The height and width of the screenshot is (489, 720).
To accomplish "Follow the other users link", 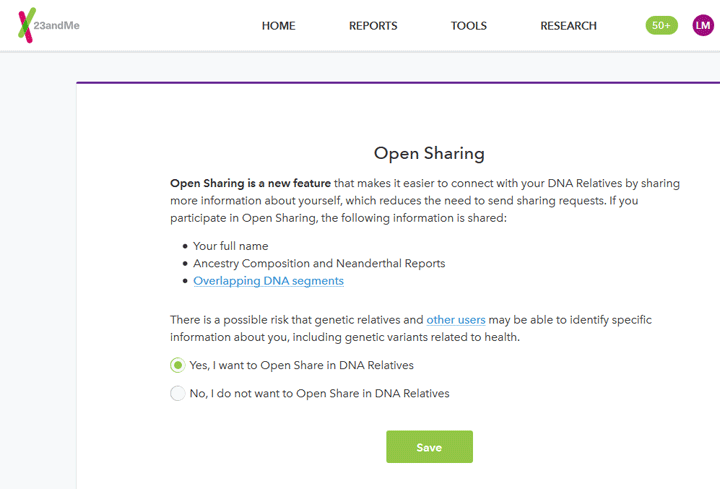I will pos(456,320).
